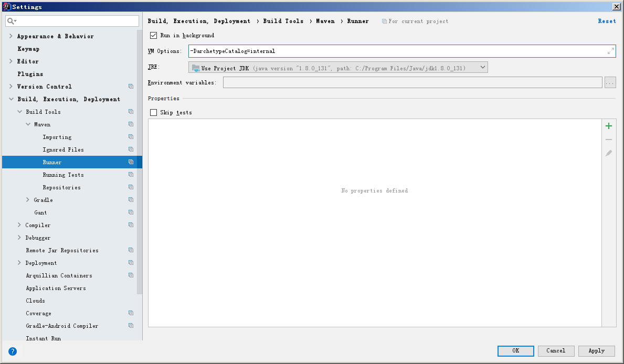
Task: Open Importing settings under Maven
Action: coord(57,137)
